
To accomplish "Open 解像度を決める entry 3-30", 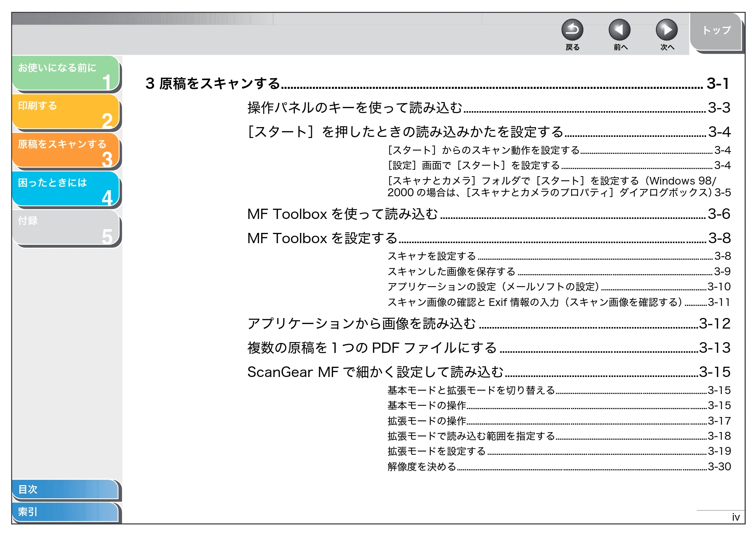I will (559, 467).
